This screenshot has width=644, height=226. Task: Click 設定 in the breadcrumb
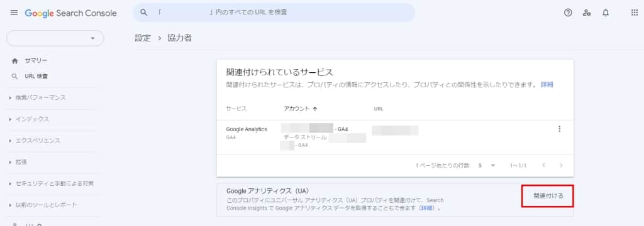143,38
